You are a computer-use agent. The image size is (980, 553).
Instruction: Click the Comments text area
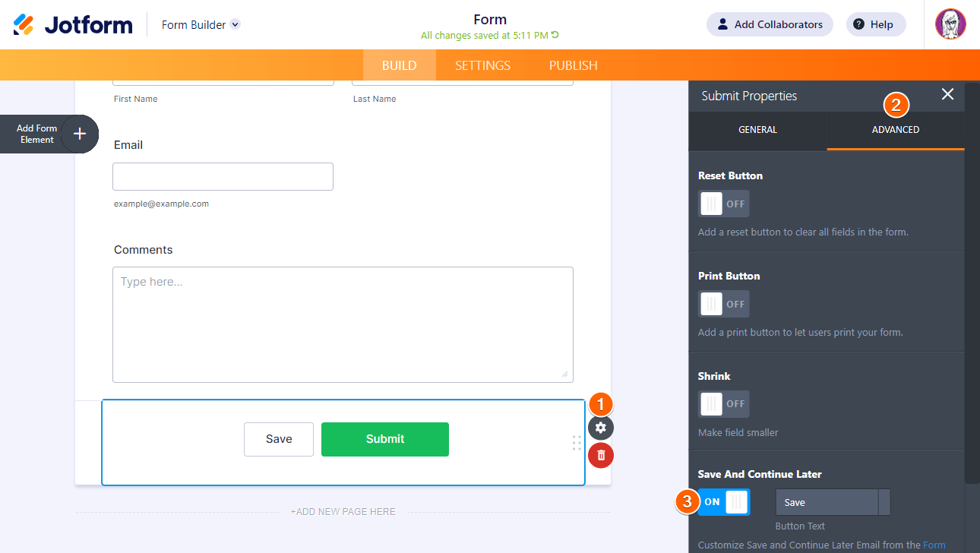[x=343, y=324]
